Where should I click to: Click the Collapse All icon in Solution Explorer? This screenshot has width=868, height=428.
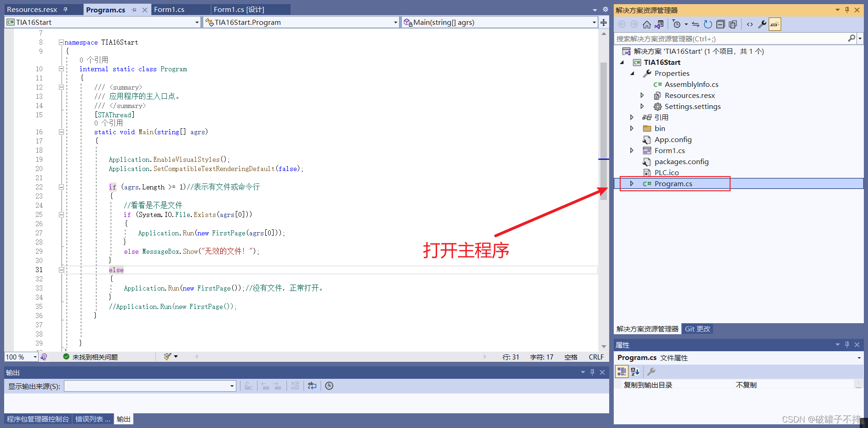[721, 24]
